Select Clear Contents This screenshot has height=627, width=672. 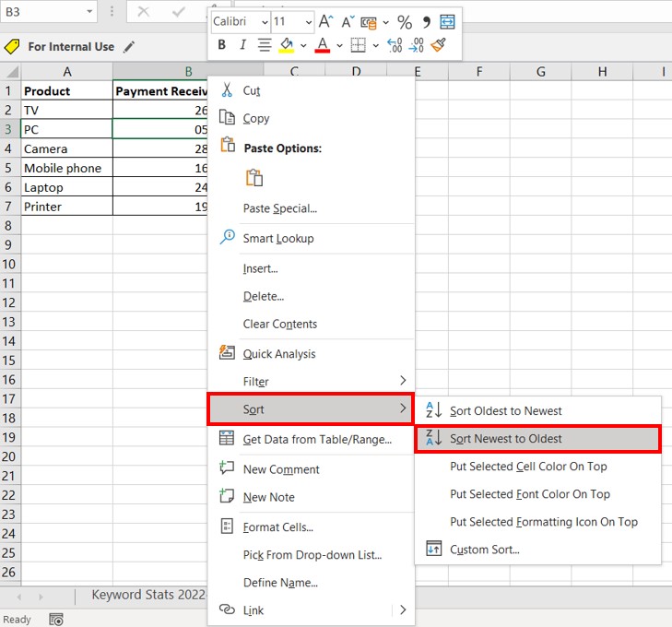click(312, 324)
